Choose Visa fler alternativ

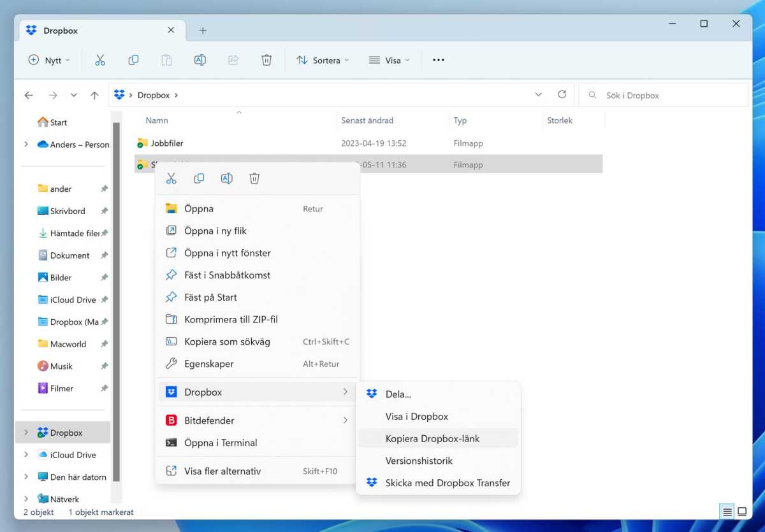click(258, 471)
